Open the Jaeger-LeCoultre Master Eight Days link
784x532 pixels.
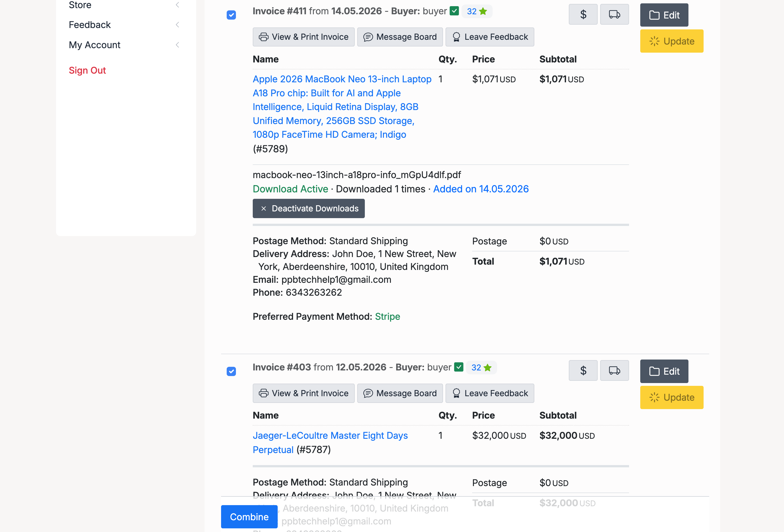(330, 442)
